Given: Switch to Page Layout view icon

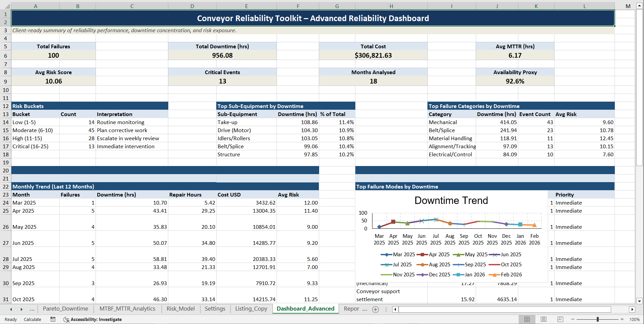Looking at the screenshot, I should [x=543, y=319].
